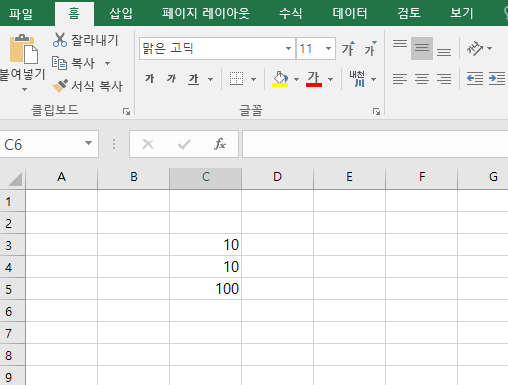This screenshot has width=508, height=385.
Task: Expand the 복사 copy dropdown arrow
Action: 107,63
